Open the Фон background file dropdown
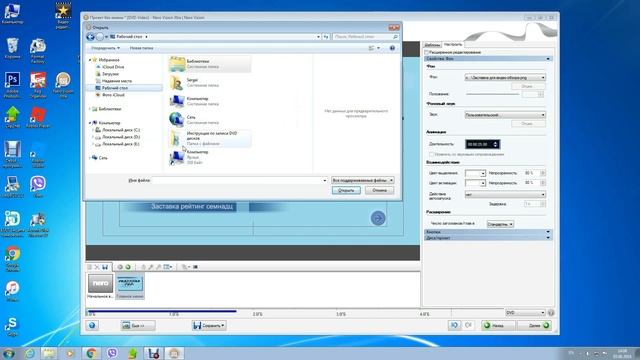Viewport: 640px width, 360px height. [x=505, y=78]
